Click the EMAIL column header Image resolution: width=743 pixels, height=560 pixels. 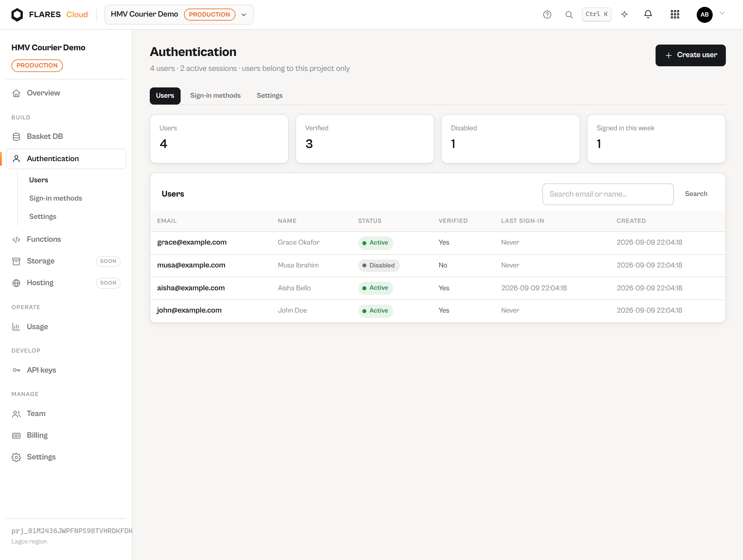(167, 221)
